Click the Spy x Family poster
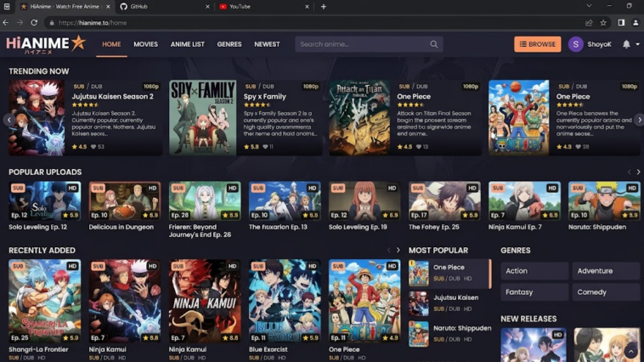 tap(202, 117)
